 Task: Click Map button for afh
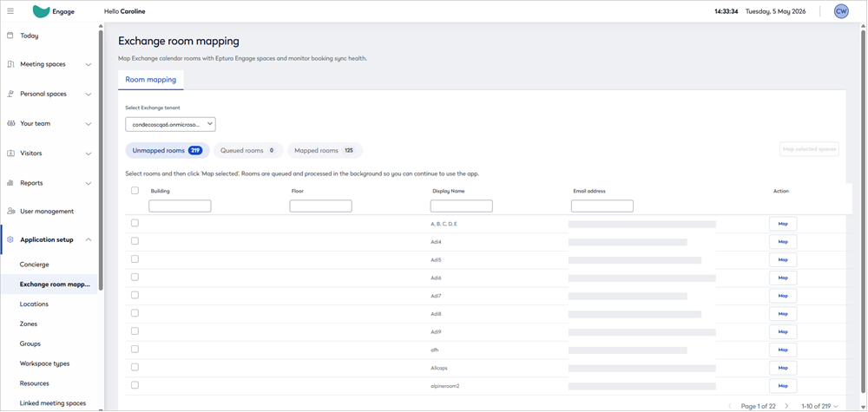783,350
